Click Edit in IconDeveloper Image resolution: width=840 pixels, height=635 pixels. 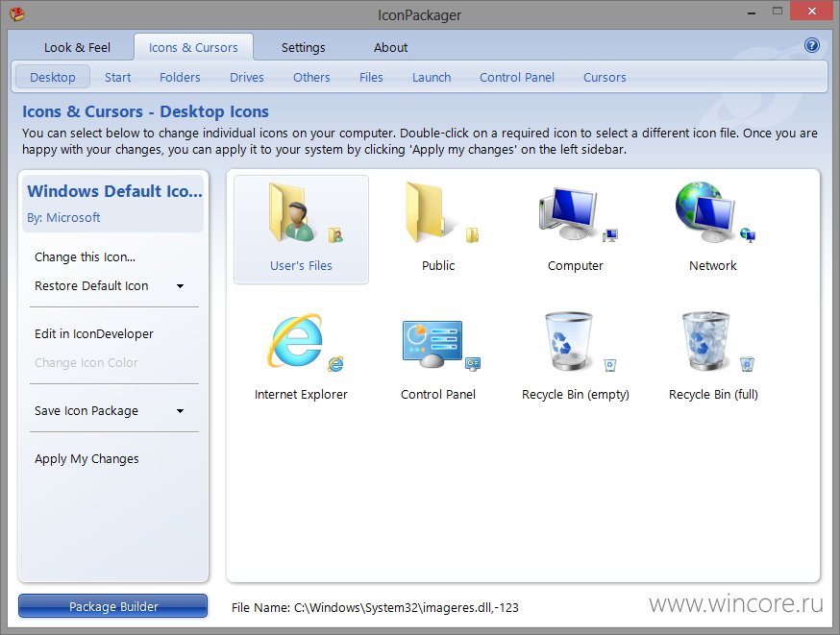click(x=94, y=334)
